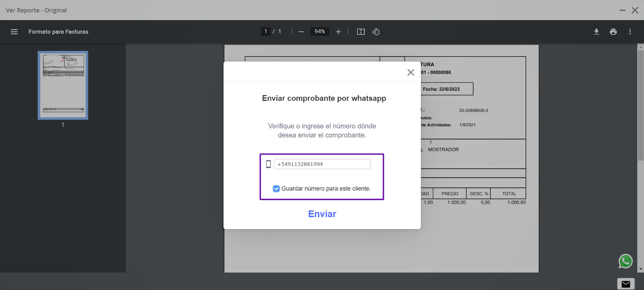Minimize the Ver Reporte window

click(623, 10)
